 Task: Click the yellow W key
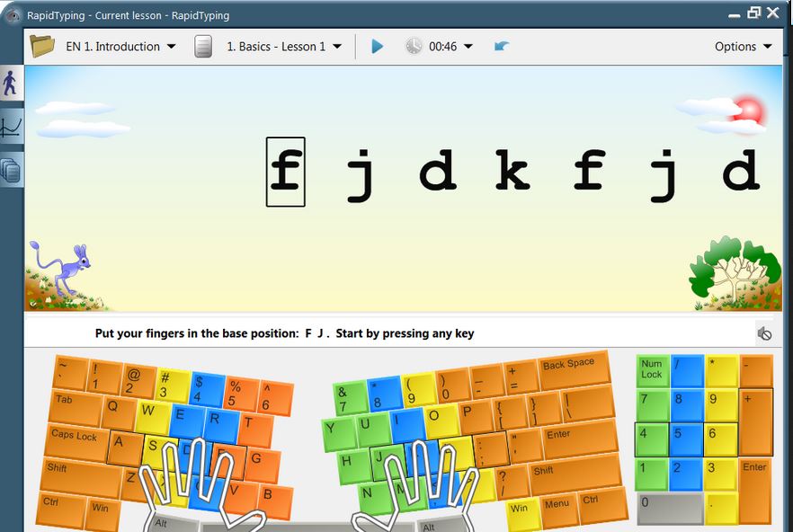click(153, 416)
